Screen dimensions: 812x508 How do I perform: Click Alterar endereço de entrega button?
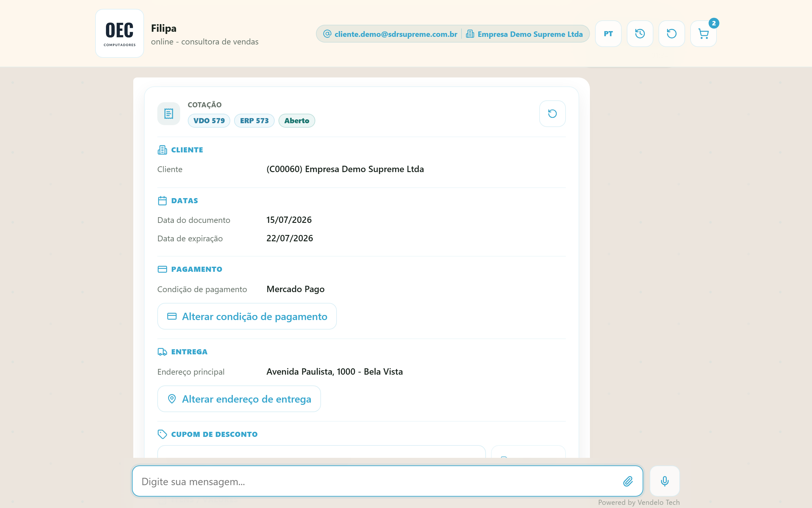[239, 399]
